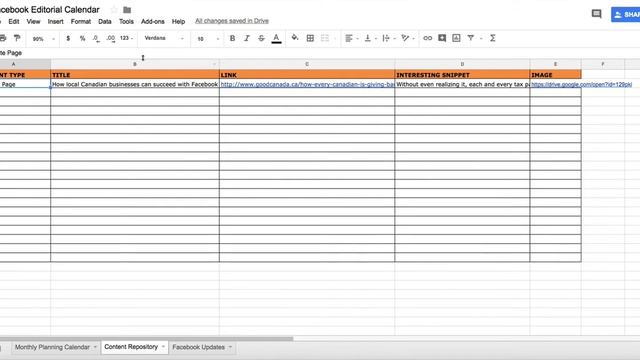Screen dimensions: 640x360
Task: Open the View menu
Action: click(x=33, y=21)
